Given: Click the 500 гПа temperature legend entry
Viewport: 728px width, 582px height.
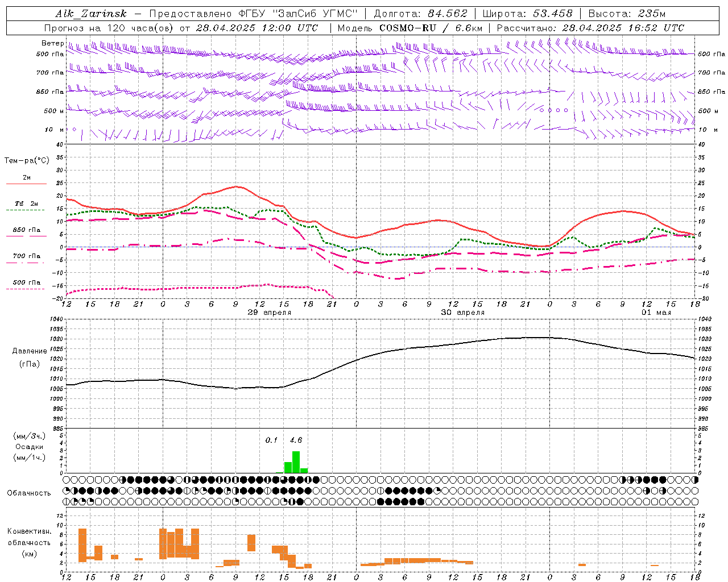Looking at the screenshot, I should pyautogui.click(x=26, y=282).
